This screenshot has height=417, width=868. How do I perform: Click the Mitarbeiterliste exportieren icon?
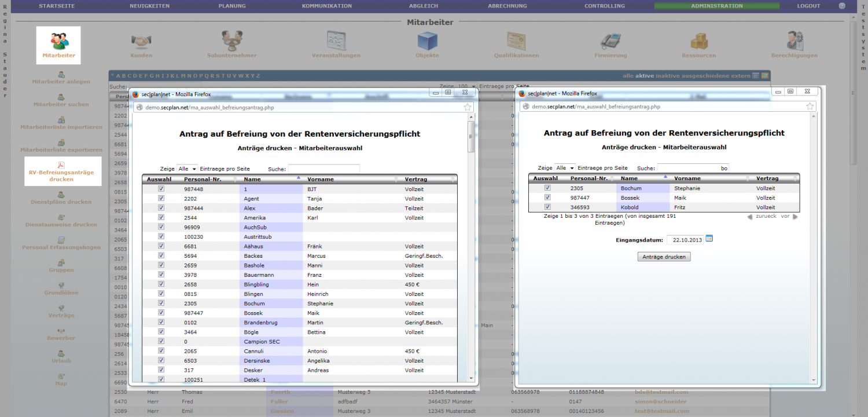tap(61, 142)
